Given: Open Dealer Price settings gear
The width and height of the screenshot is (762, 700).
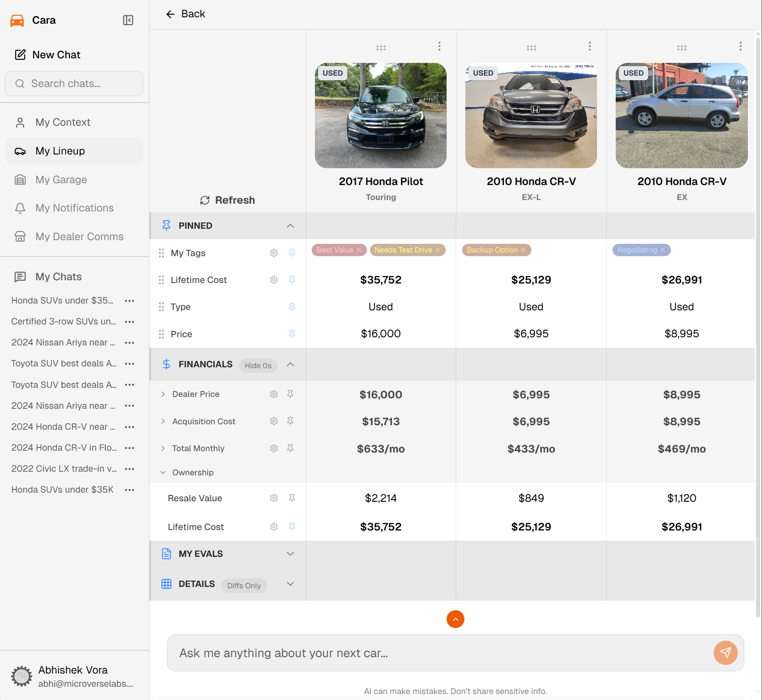Looking at the screenshot, I should coord(274,394).
